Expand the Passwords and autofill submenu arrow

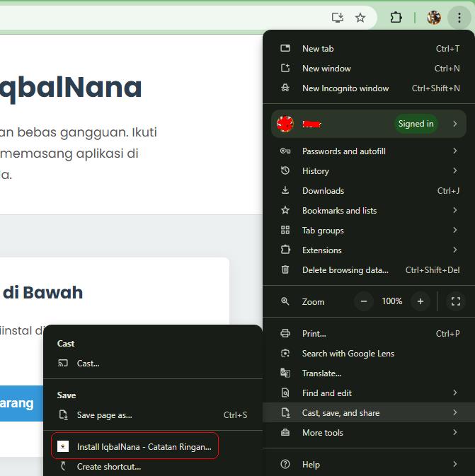pos(454,151)
